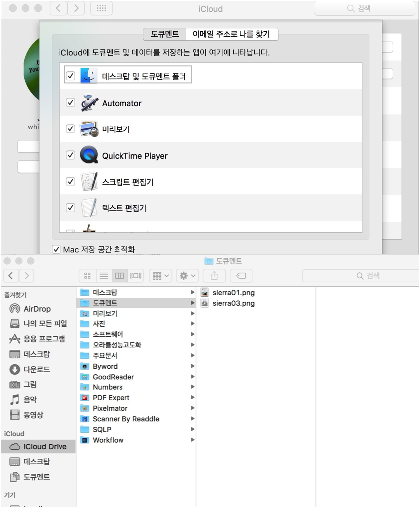The height and width of the screenshot is (508, 420).
Task: Disable Mac 저장 공간 최적화 option
Action: pos(57,249)
